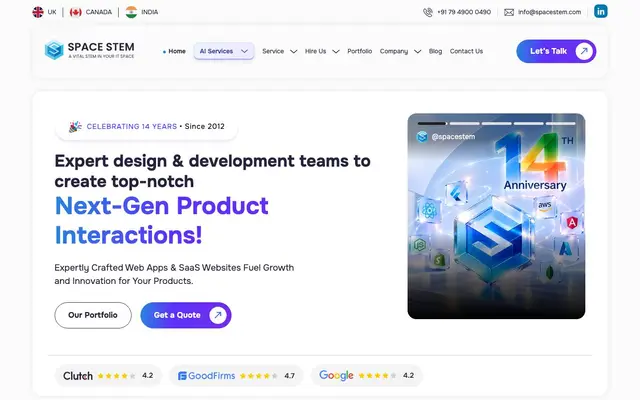This screenshot has height=400, width=640.
Task: Expand the Hire Us menu chevron
Action: tap(336, 51)
